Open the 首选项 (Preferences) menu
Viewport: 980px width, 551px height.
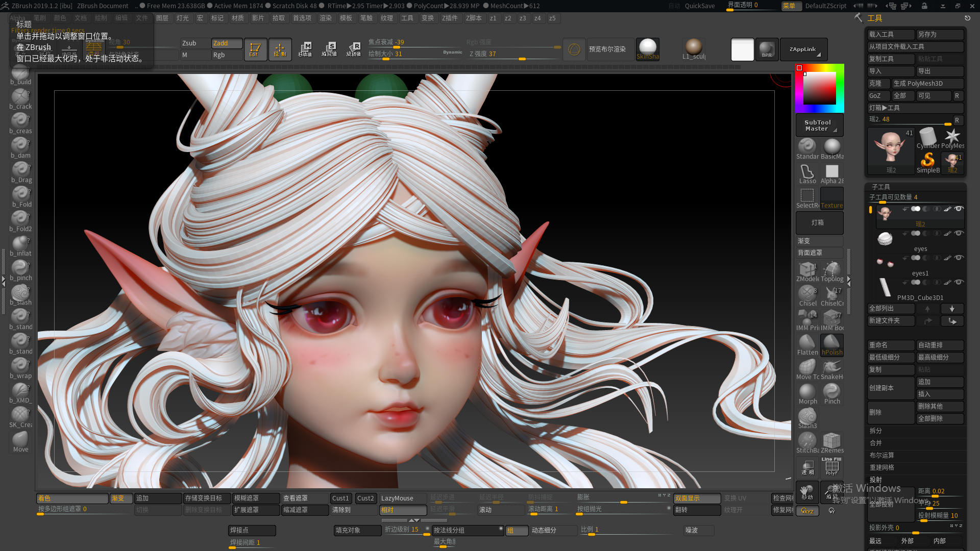point(302,18)
